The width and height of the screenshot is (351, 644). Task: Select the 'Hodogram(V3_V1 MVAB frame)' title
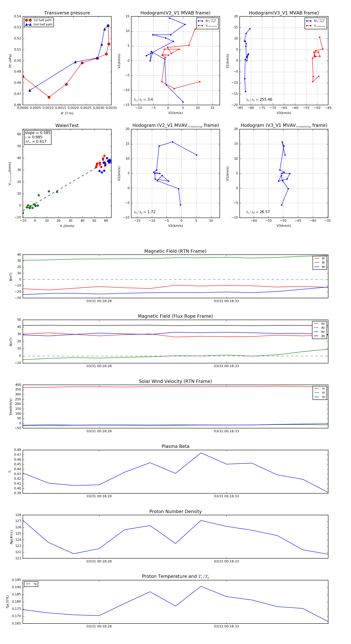tap(284, 13)
